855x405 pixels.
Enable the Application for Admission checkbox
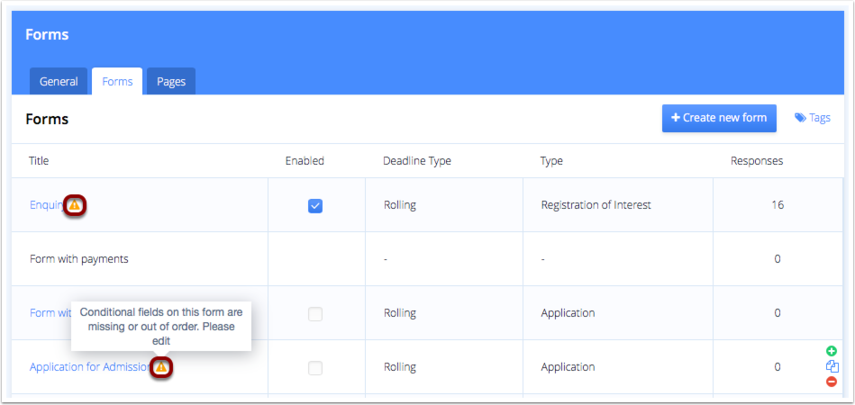tap(315, 368)
